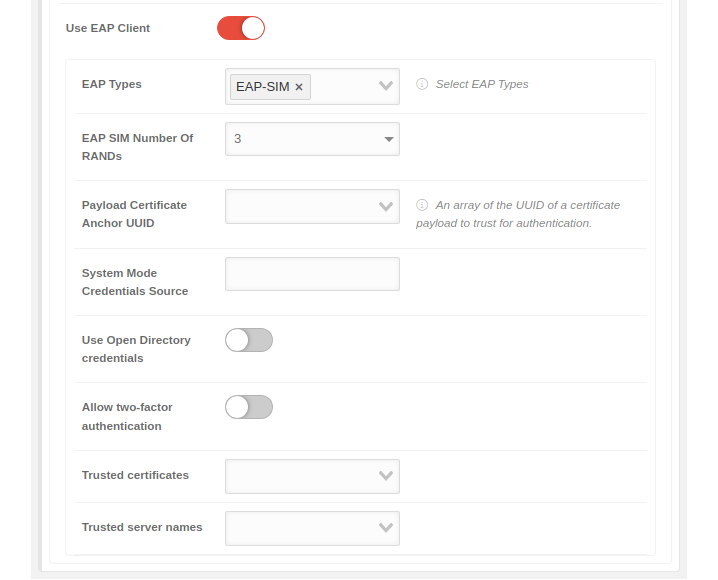Expand the Trusted server names dropdown

312,528
